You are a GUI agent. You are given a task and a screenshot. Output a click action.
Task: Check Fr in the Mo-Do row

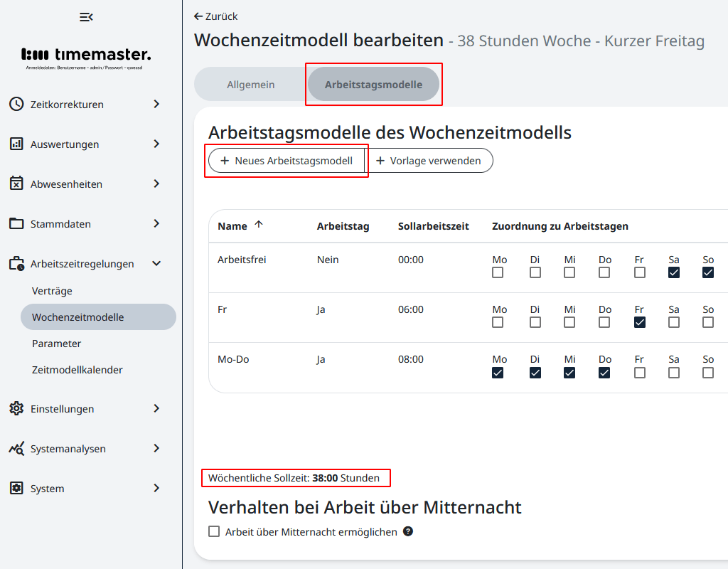640,373
